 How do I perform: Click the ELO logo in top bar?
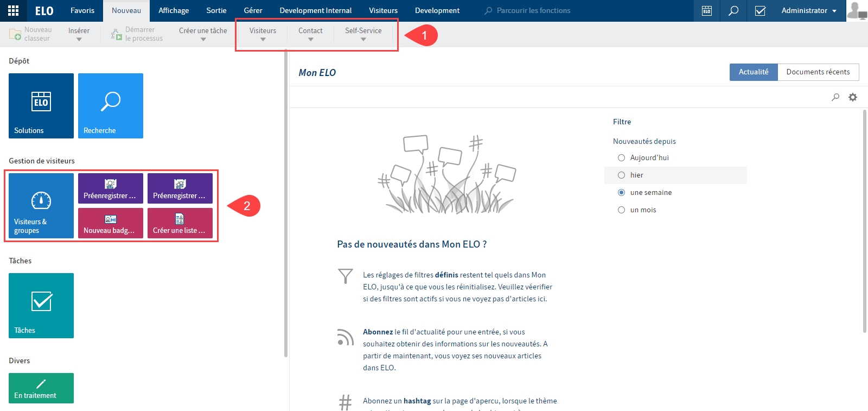(44, 11)
